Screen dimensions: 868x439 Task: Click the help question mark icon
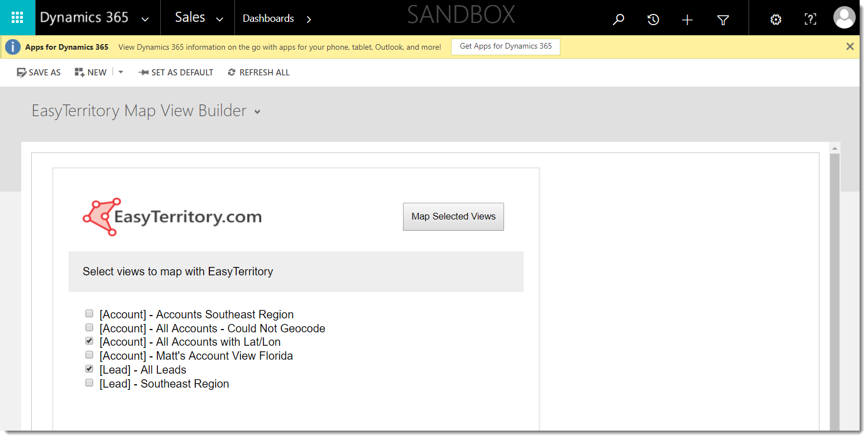pos(811,20)
